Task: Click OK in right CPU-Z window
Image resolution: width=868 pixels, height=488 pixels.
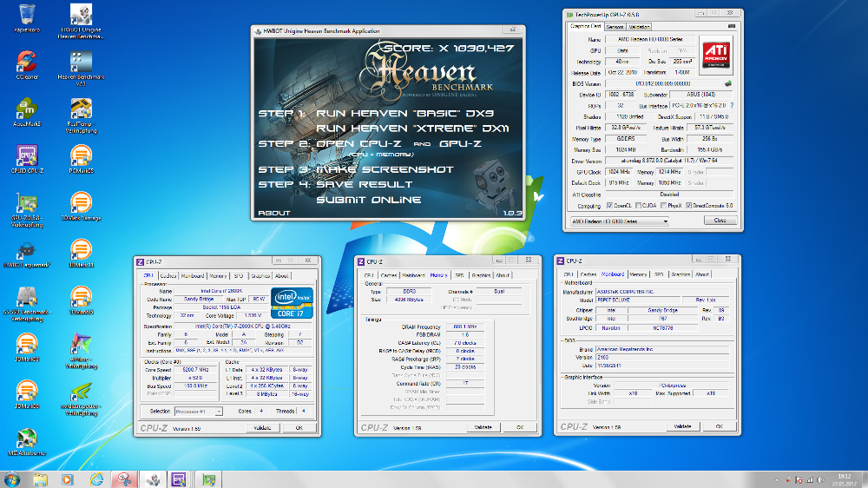Action: coord(719,426)
